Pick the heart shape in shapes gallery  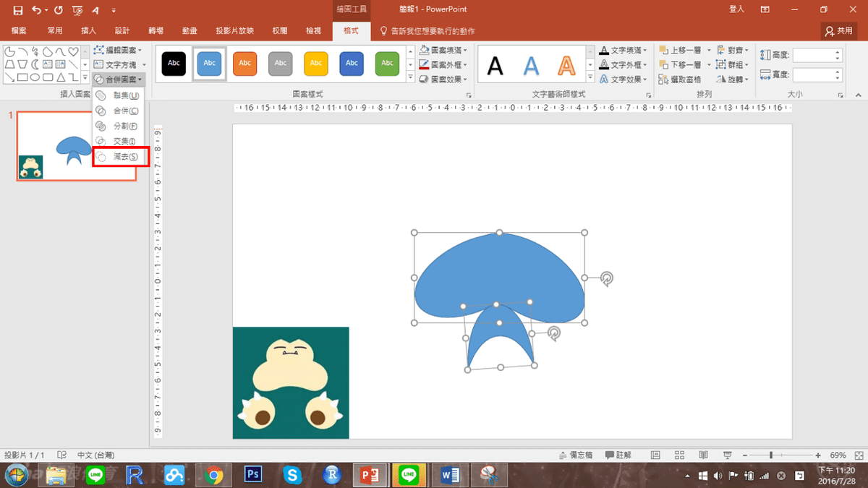(73, 52)
